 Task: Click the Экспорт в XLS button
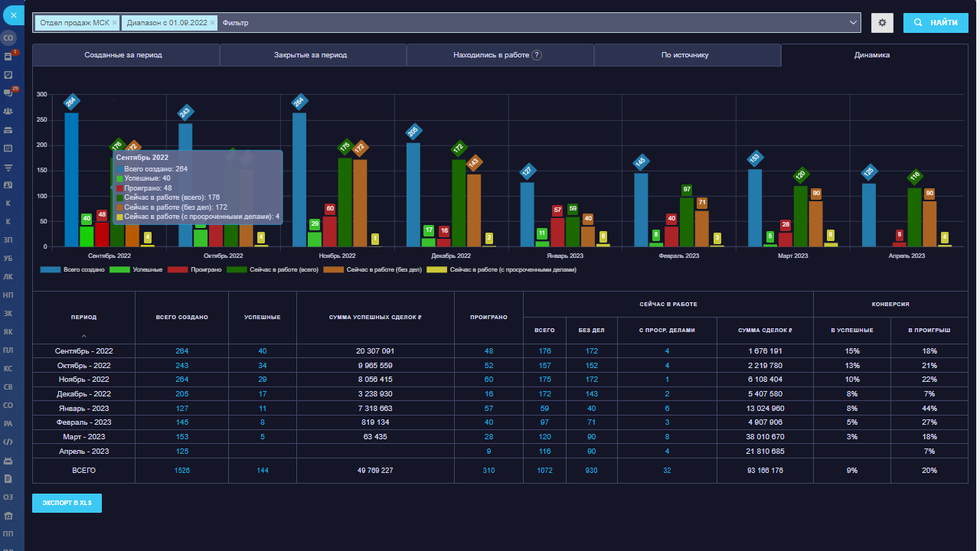[x=67, y=503]
